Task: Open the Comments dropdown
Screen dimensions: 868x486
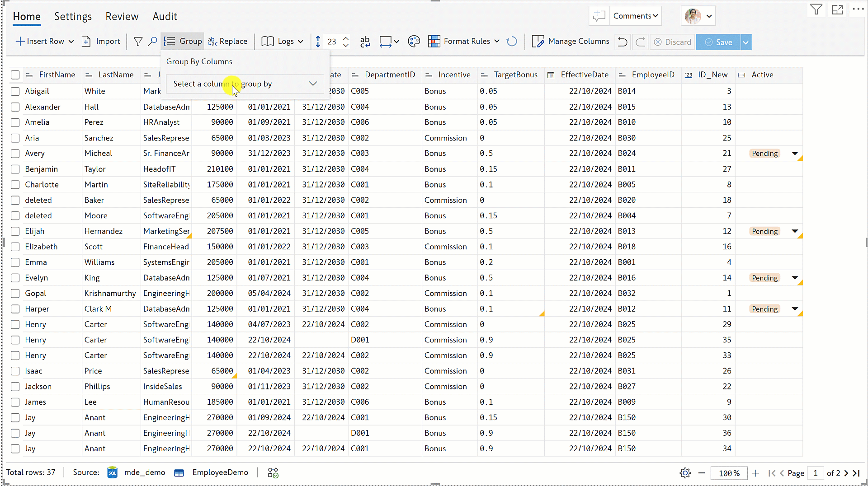Action: (x=635, y=16)
